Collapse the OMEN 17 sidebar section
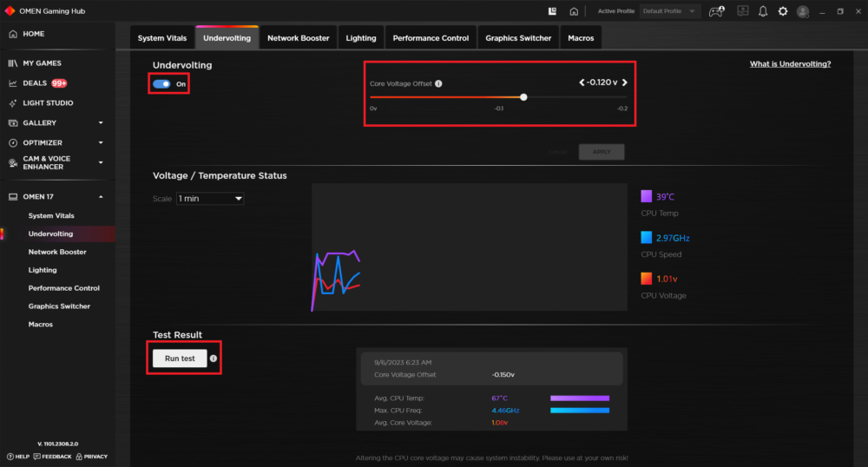868x467 pixels. pos(101,197)
